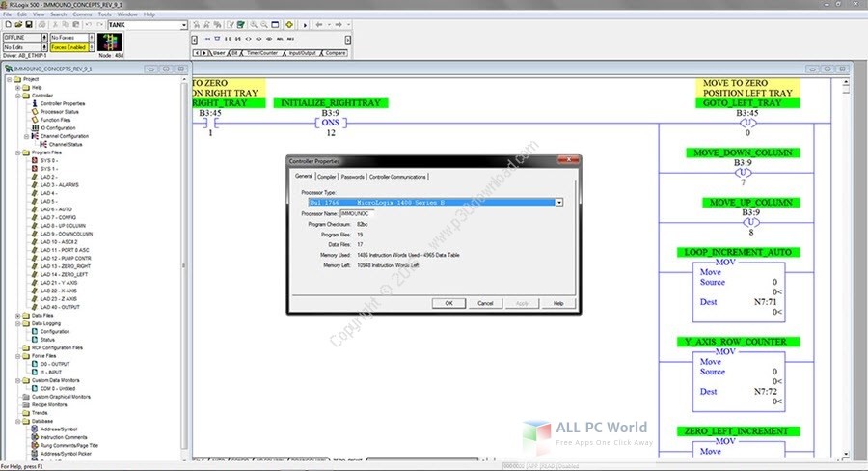Open Rung Comments/Page Title database item

click(68, 446)
